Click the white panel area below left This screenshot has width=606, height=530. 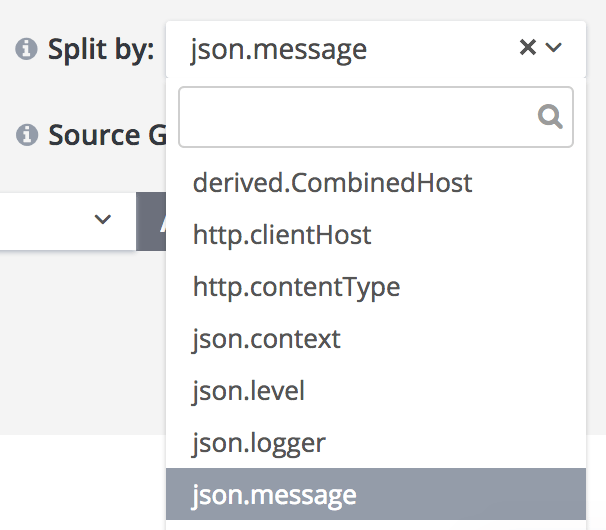pyautogui.click(x=80, y=485)
